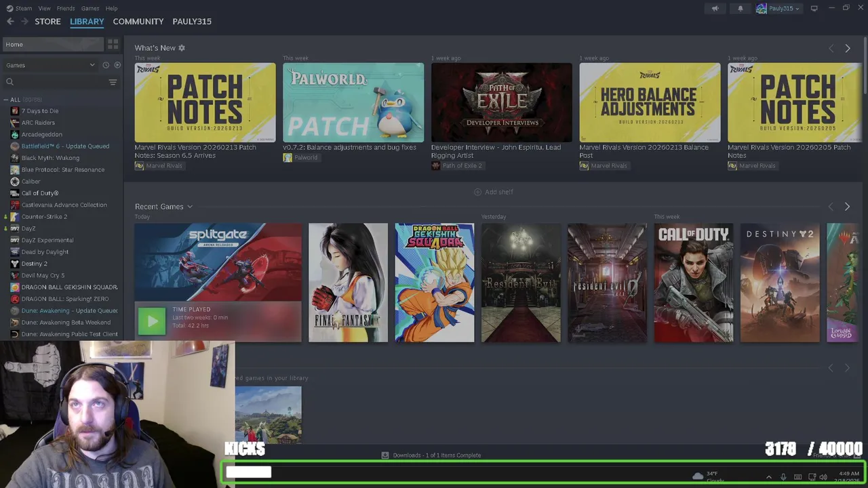Select Devil May Cry 5 in list
The height and width of the screenshot is (488, 868).
(43, 275)
